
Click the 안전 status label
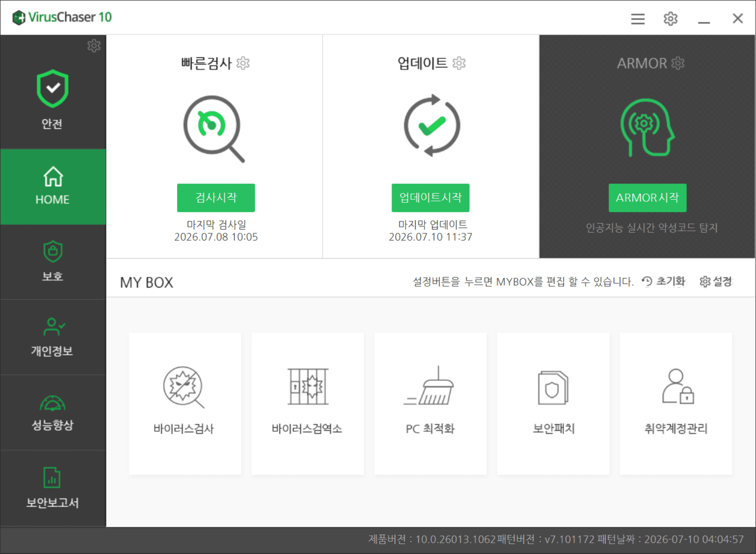[x=52, y=125]
